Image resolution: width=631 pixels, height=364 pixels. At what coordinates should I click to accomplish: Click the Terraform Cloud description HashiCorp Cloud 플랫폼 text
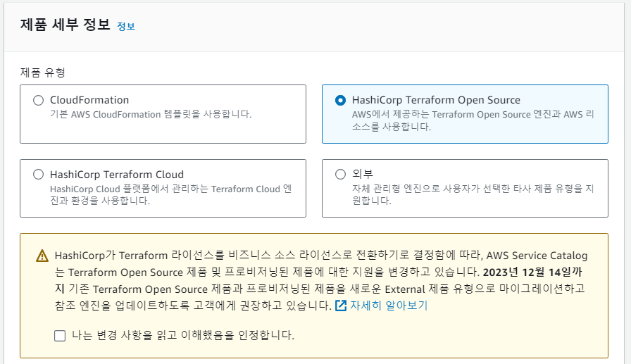170,194
